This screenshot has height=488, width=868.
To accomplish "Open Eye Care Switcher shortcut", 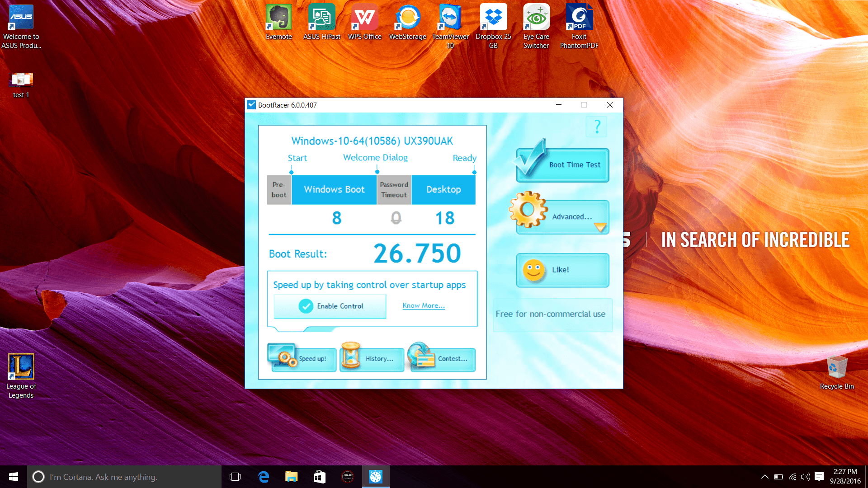I will click(x=536, y=23).
